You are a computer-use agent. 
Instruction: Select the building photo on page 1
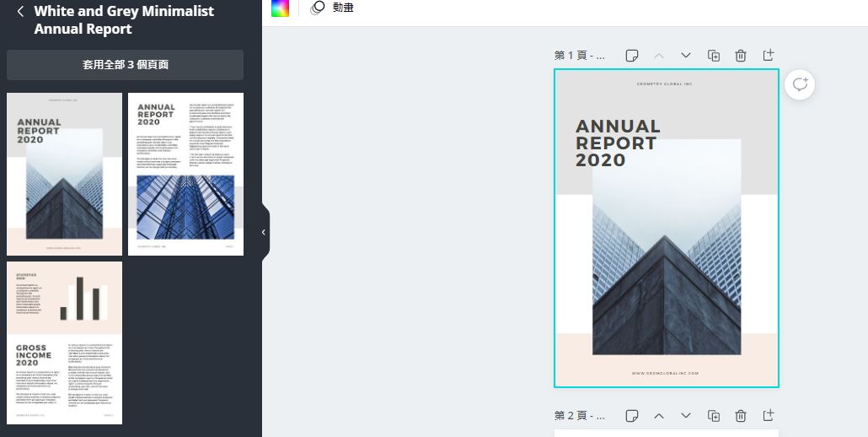667,247
